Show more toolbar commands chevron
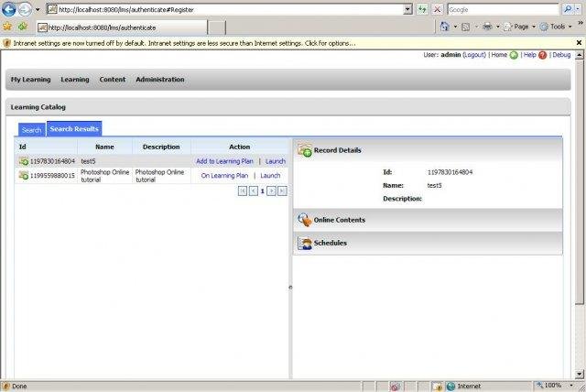This screenshot has width=586, height=392. (x=581, y=23)
